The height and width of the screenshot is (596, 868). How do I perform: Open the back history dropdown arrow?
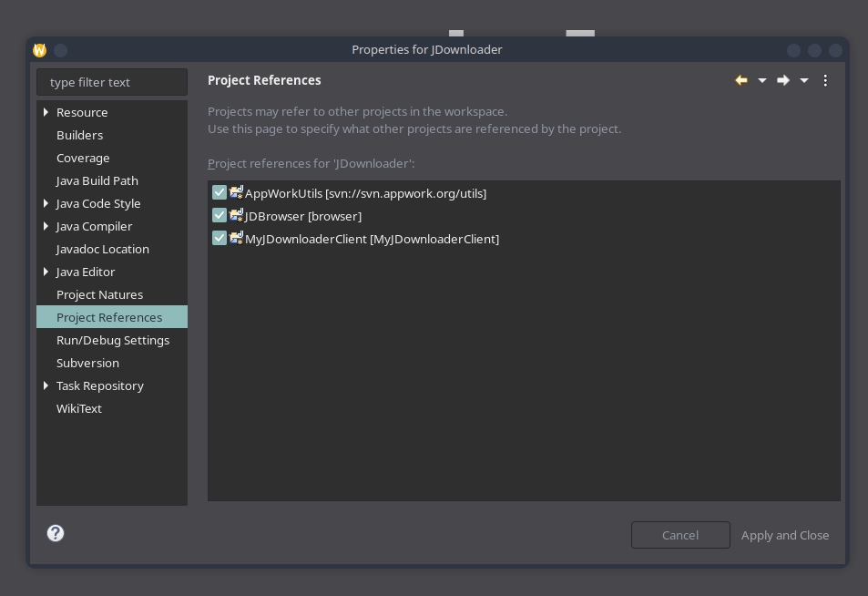pos(762,81)
